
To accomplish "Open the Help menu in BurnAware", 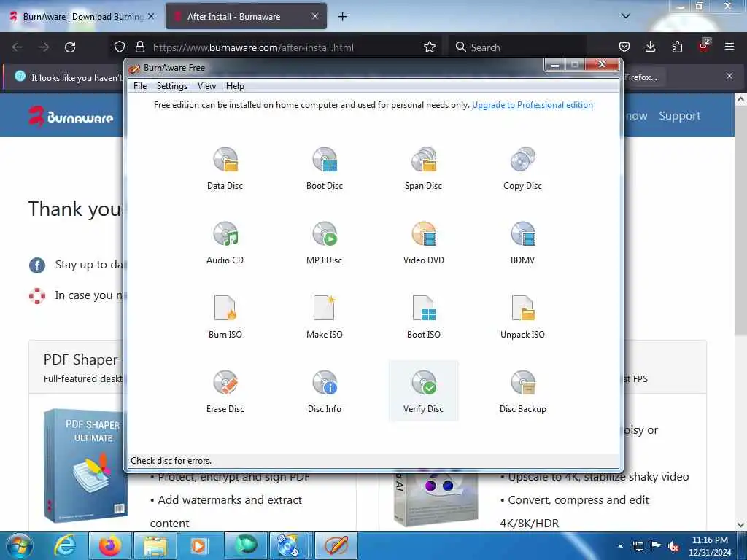I will tap(235, 86).
